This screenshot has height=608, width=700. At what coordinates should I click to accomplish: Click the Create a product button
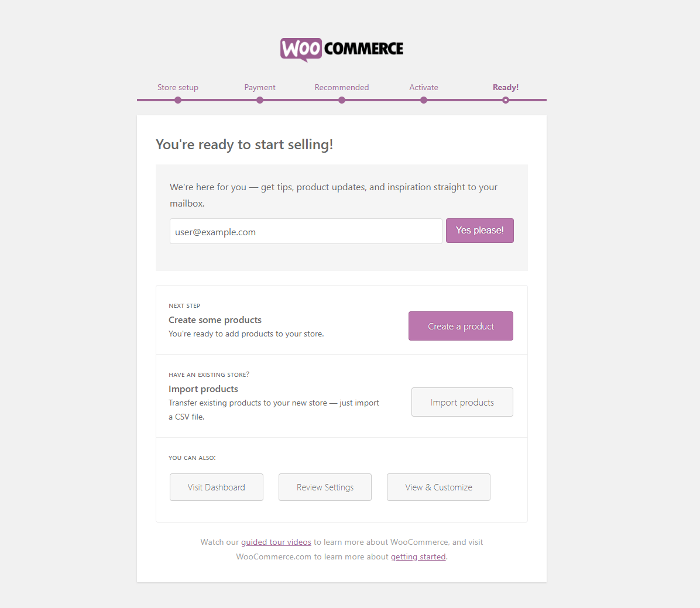tap(461, 326)
